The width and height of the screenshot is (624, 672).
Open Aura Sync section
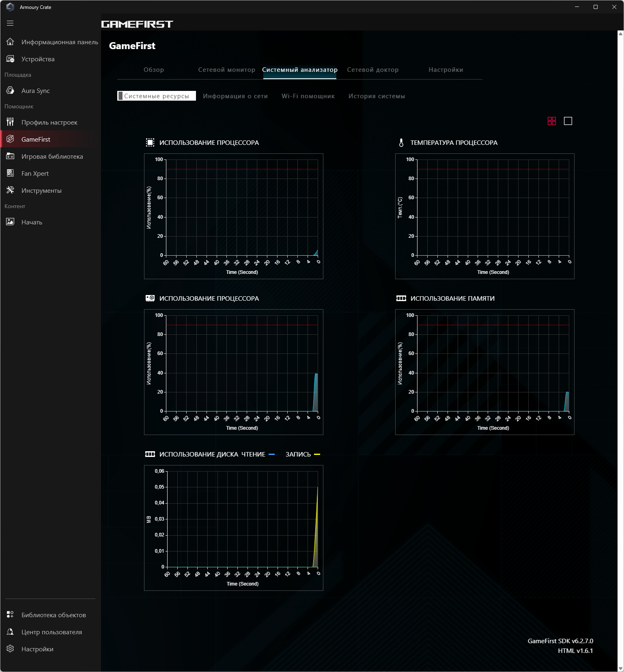coord(51,90)
